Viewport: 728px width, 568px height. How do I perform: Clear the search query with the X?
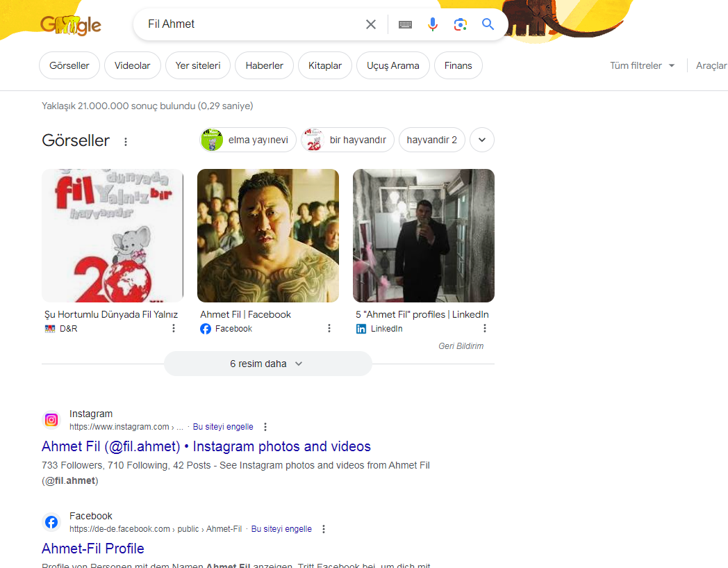tap(370, 24)
